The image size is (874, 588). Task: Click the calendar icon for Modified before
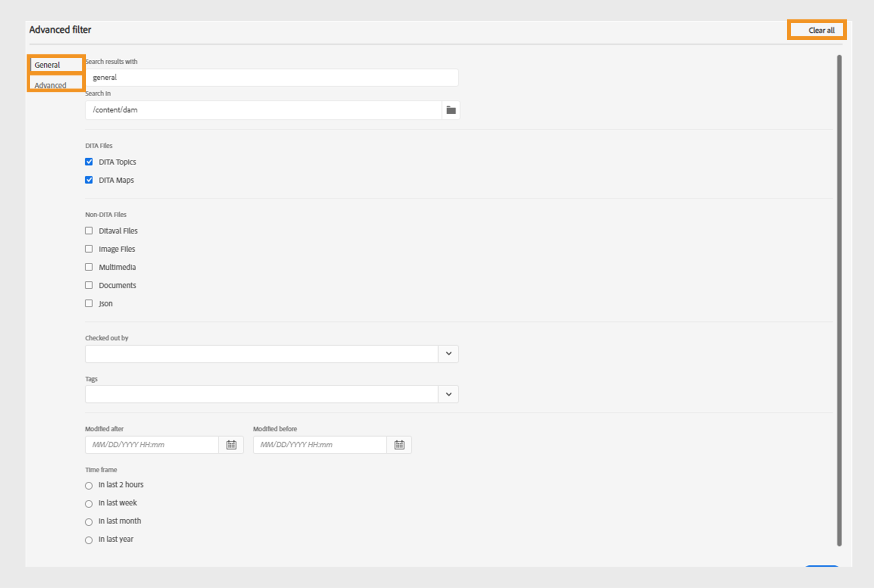pyautogui.click(x=400, y=445)
